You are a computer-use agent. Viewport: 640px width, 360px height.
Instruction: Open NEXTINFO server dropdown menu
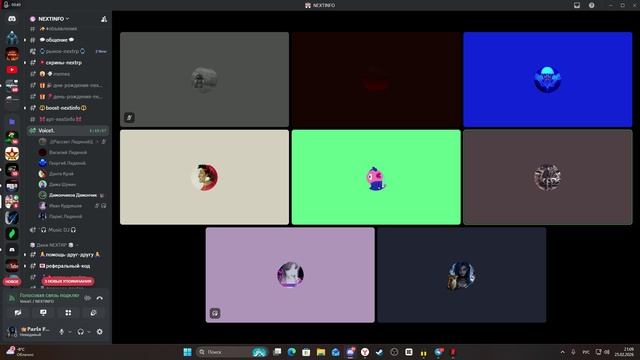(54, 19)
